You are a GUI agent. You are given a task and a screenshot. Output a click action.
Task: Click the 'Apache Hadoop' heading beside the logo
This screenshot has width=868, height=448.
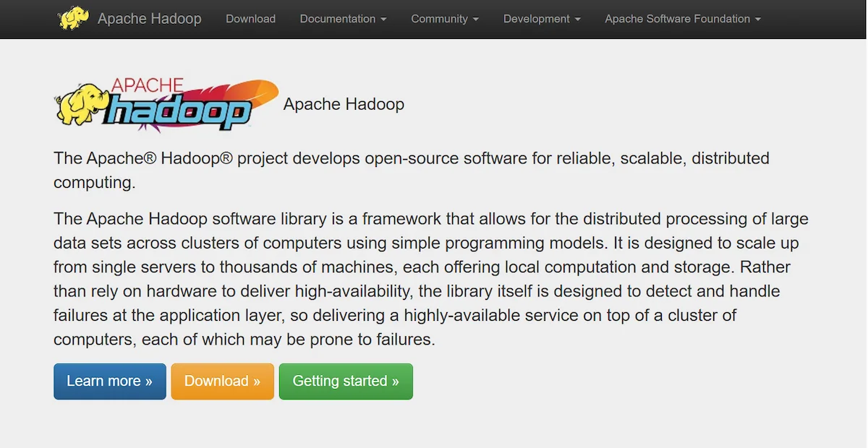344,104
